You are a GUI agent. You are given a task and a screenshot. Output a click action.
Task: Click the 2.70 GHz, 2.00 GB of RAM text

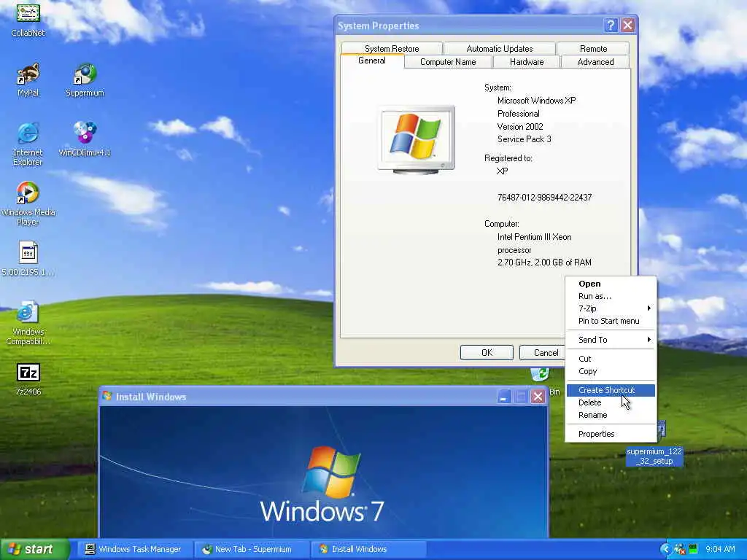(544, 262)
